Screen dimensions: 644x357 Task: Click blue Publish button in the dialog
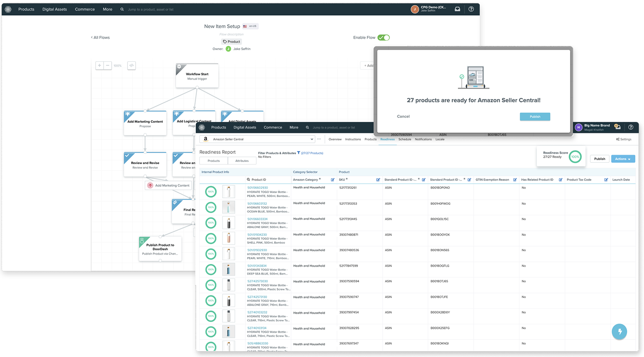coord(535,117)
